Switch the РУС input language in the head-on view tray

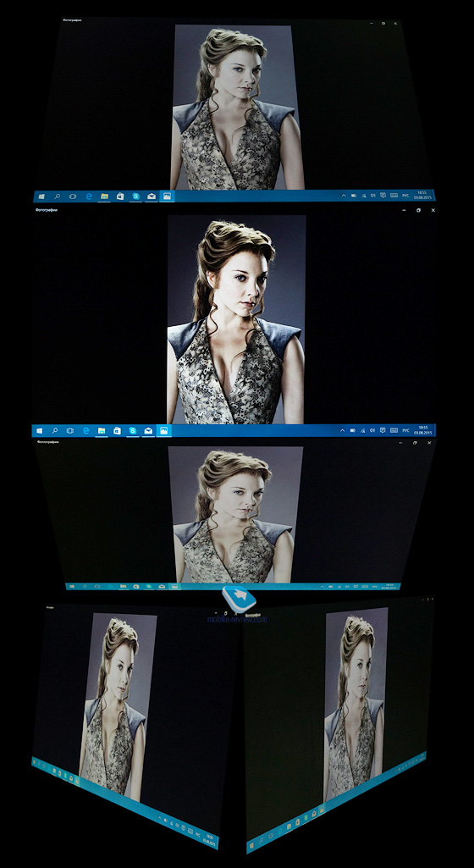405,430
